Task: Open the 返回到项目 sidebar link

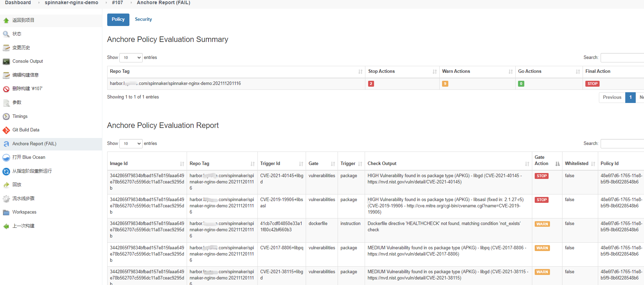Action: pos(23,20)
